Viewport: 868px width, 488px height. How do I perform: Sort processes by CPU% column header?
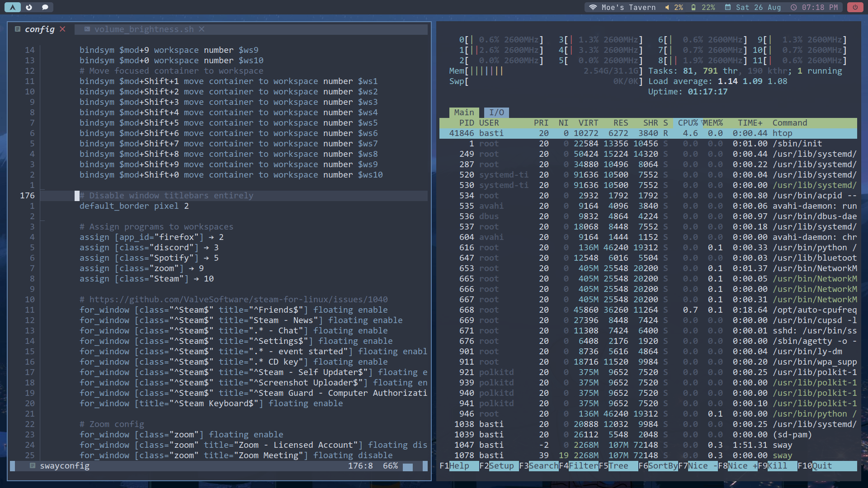tap(688, 123)
